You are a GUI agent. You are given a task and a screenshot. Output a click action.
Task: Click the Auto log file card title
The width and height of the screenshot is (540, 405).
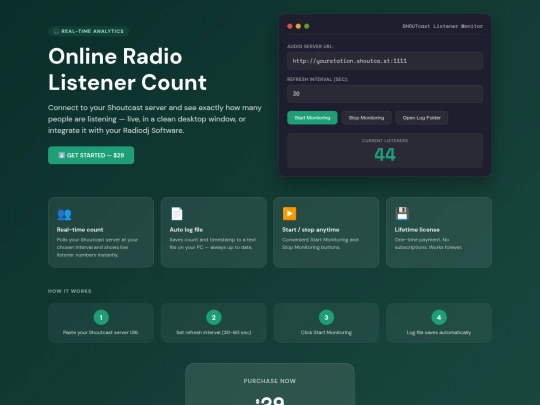point(186,230)
